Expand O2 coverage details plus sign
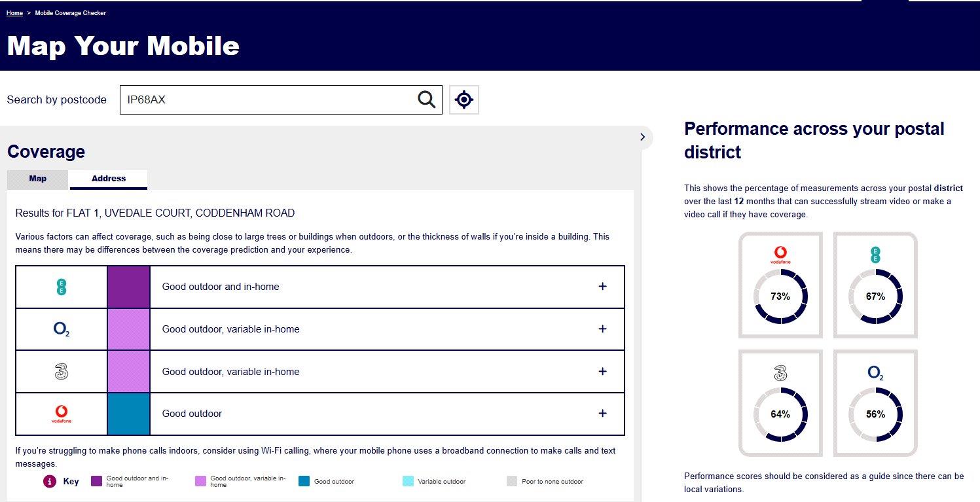Viewport: 980px width, 502px height. [x=602, y=329]
